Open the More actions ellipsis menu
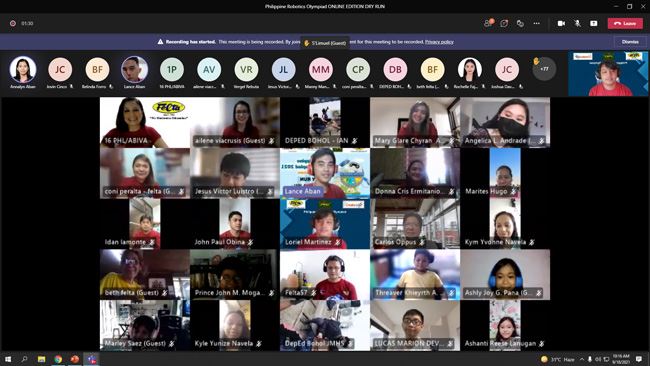Viewport: 650px width, 366px height. [536, 23]
